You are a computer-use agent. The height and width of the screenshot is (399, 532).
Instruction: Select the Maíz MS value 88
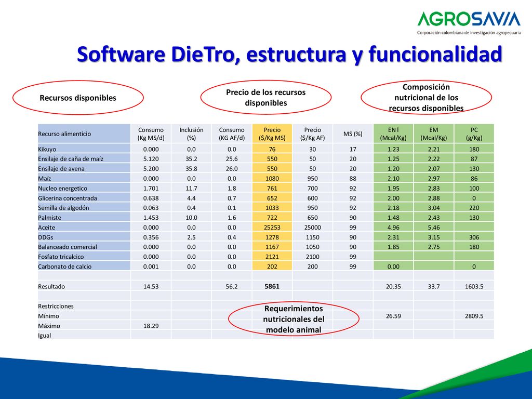(353, 179)
